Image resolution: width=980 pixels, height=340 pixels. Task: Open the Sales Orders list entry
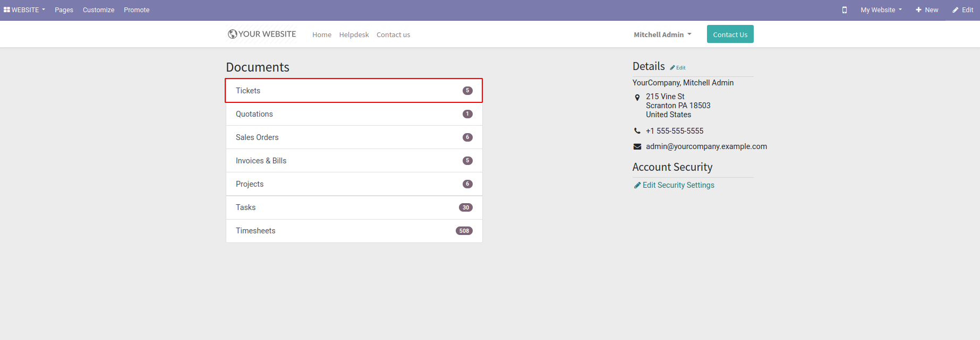354,137
